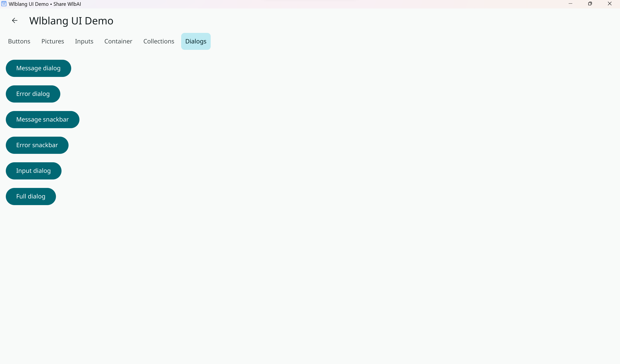Image resolution: width=620 pixels, height=364 pixels.
Task: Click the active Dialogs tab
Action: [196, 41]
